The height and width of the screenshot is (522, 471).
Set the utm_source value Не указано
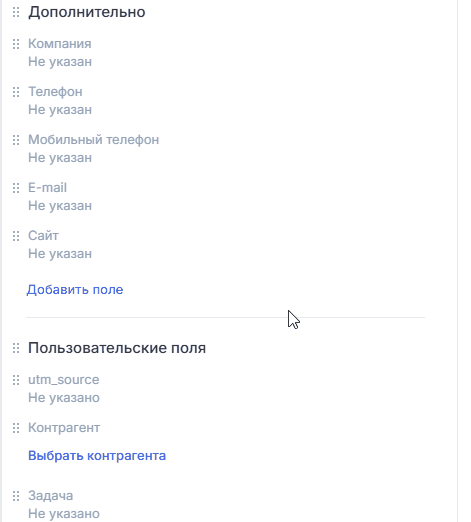tap(64, 398)
